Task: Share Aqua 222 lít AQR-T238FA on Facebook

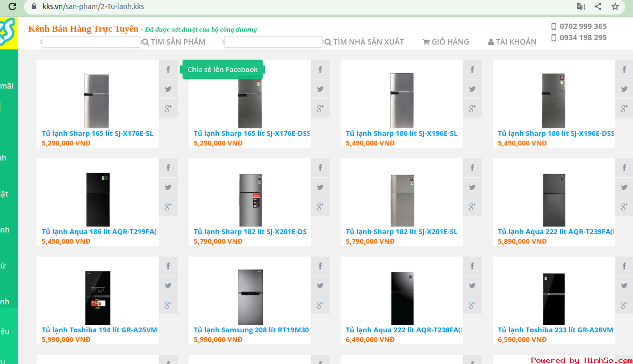Action: 472,266
